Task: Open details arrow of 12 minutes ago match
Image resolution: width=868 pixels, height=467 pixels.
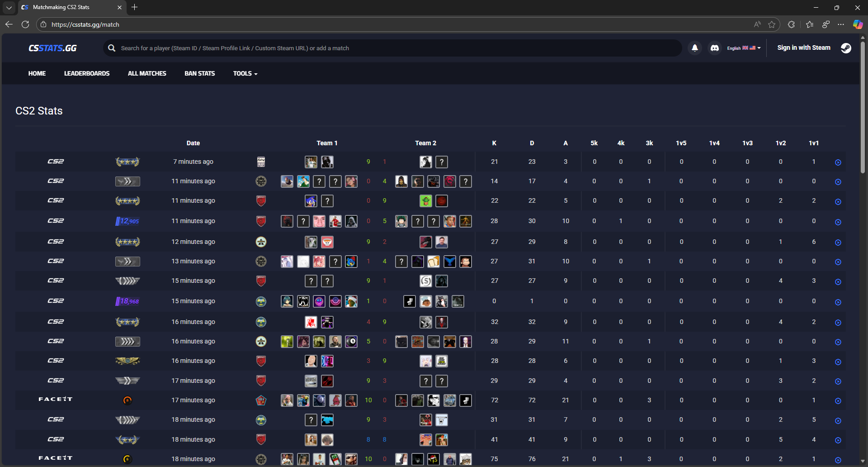Action: (838, 243)
